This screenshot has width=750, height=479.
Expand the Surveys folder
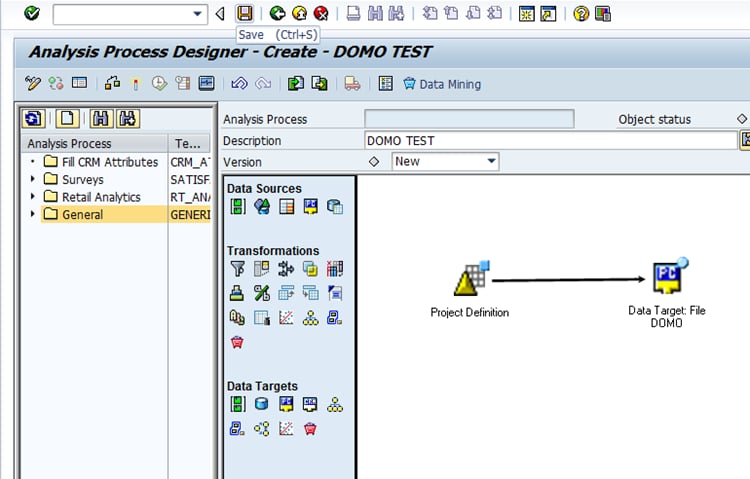[x=33, y=179]
